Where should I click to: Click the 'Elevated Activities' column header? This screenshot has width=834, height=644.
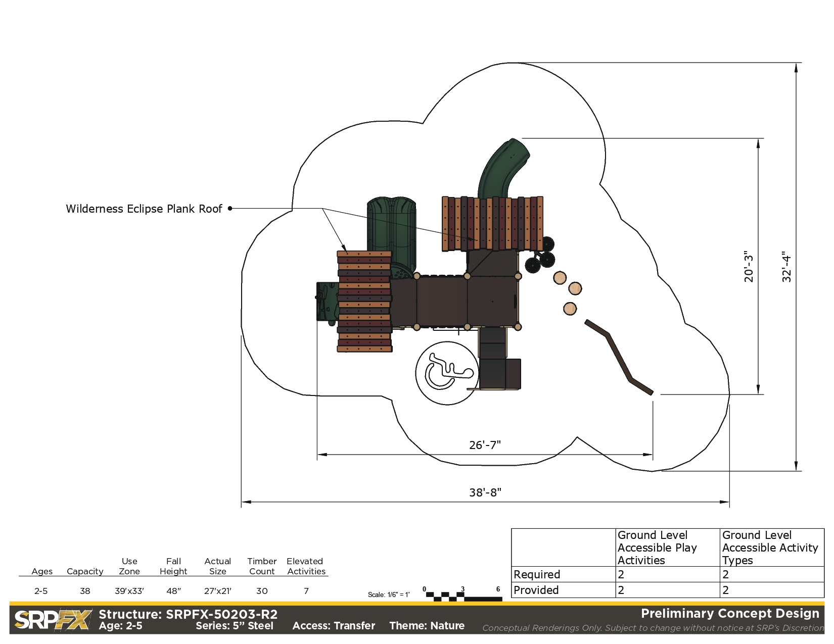coord(306,566)
